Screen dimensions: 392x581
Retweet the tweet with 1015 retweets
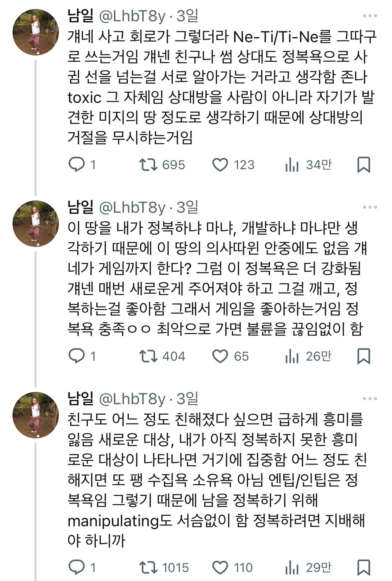point(148,567)
